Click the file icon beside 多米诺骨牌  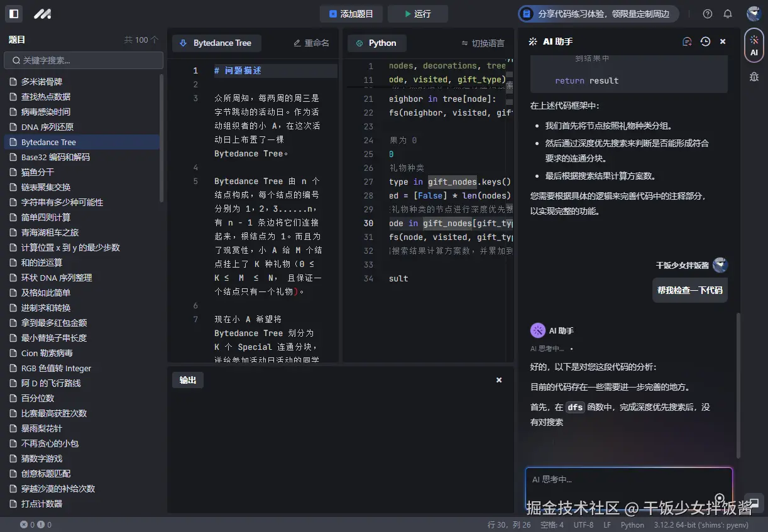click(13, 82)
